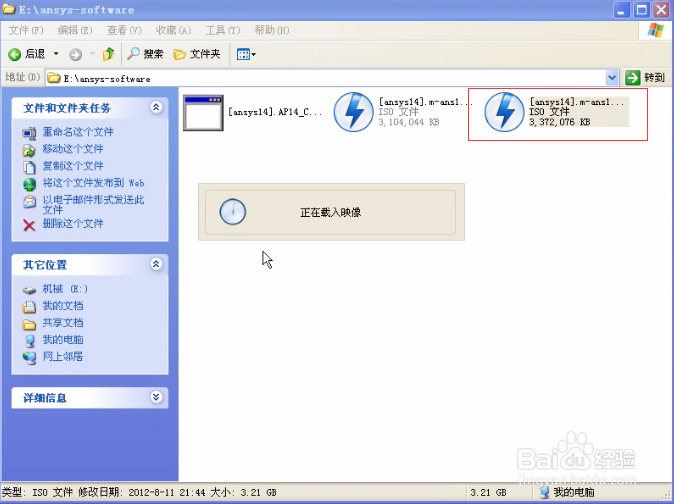
Task: Click the My Computer icon in sidebar
Action: click(29, 341)
